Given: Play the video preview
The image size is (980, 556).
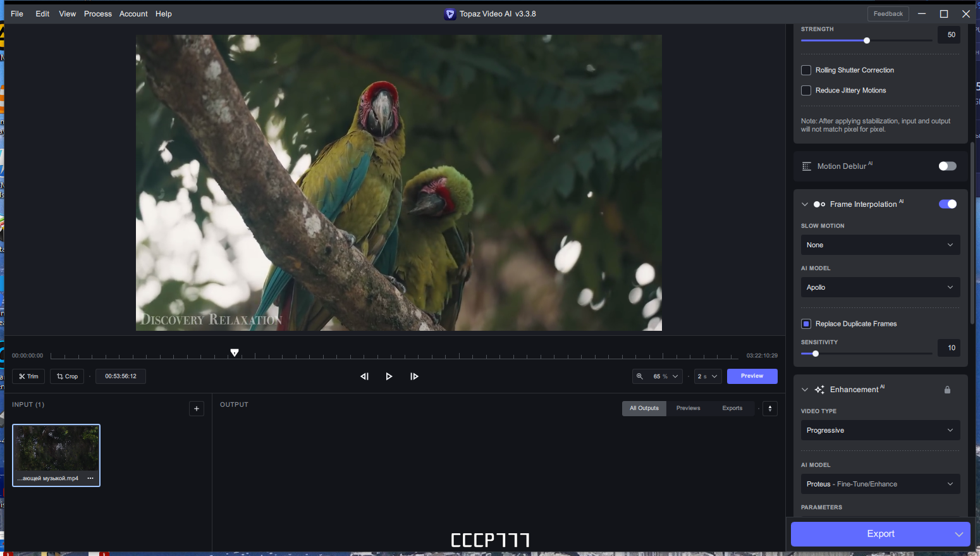Looking at the screenshot, I should point(389,376).
